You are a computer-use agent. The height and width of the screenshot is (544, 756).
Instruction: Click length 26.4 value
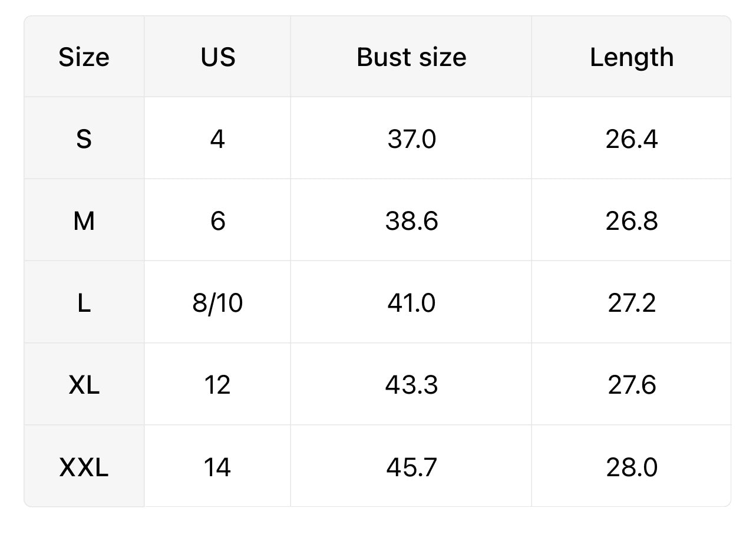tap(632, 139)
